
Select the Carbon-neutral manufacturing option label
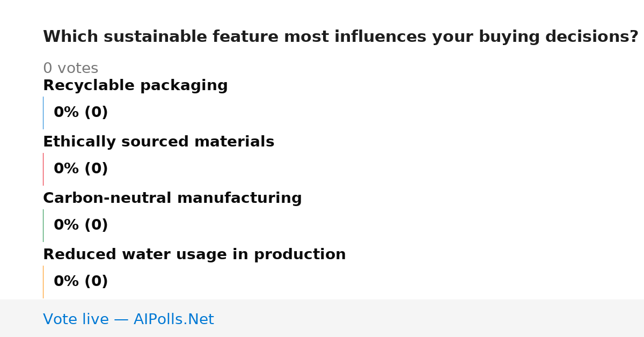pos(172,199)
